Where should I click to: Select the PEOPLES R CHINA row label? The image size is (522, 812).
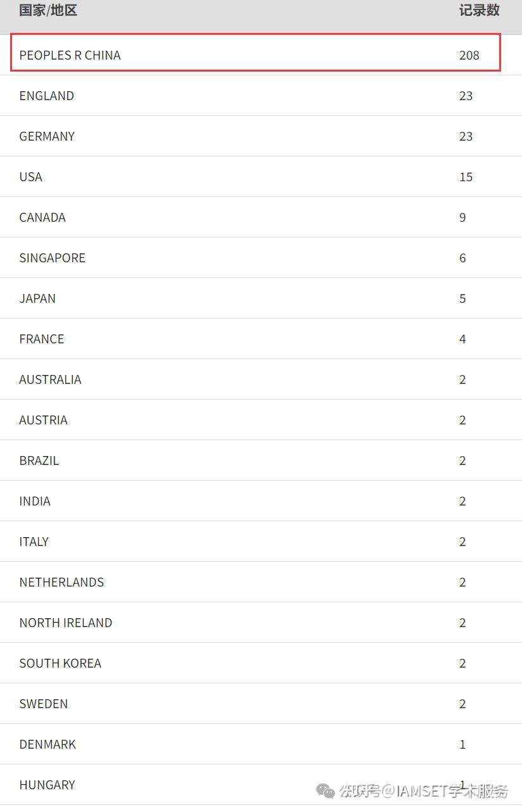point(70,55)
